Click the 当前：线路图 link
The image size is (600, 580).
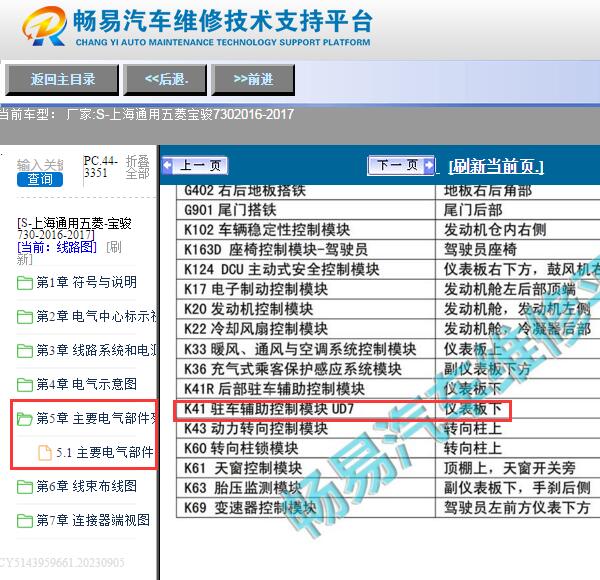click(57, 248)
